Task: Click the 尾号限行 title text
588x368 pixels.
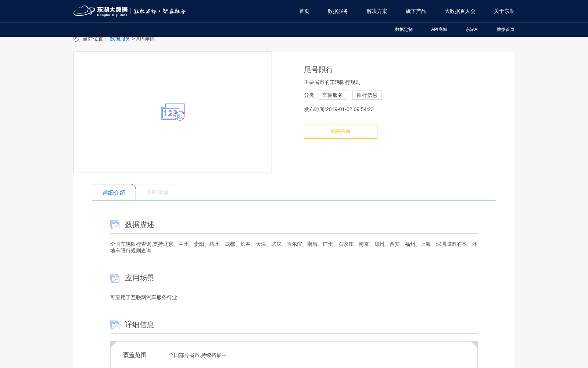Action: 319,70
